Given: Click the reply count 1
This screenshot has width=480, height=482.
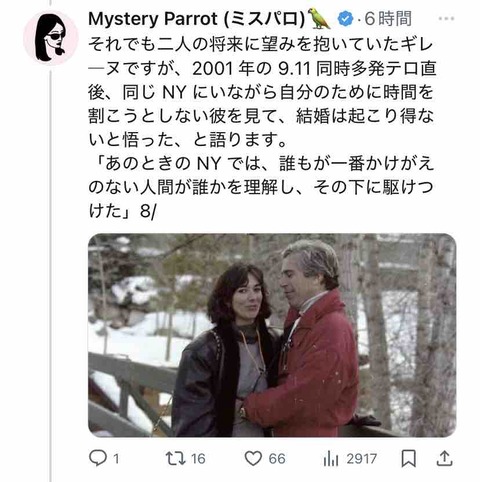Looking at the screenshot, I should tap(116, 459).
